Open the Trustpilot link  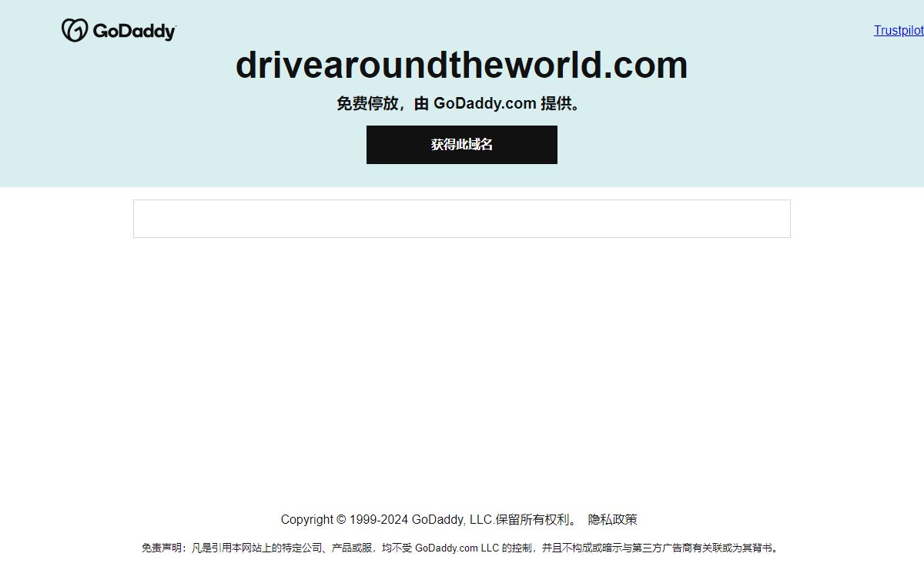(x=899, y=31)
